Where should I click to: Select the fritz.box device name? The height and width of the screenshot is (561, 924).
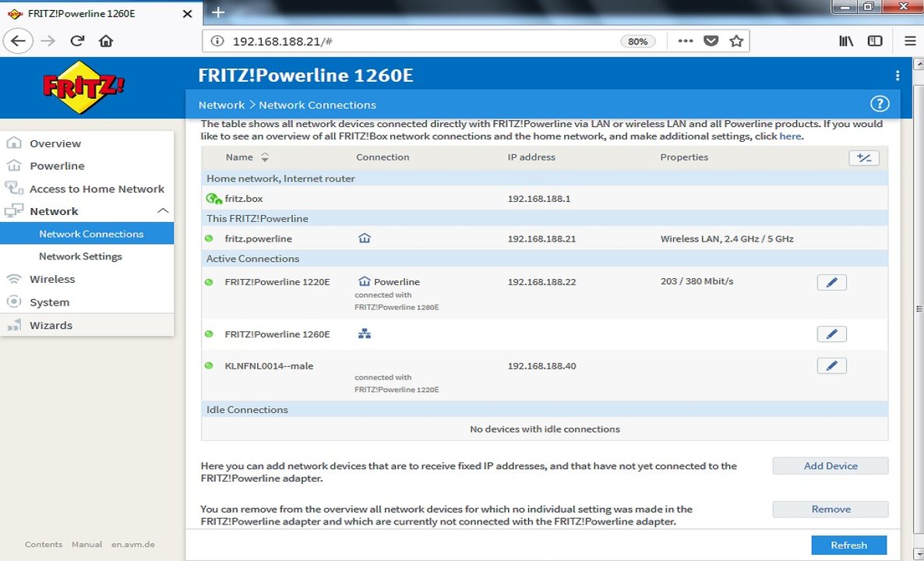tap(243, 199)
